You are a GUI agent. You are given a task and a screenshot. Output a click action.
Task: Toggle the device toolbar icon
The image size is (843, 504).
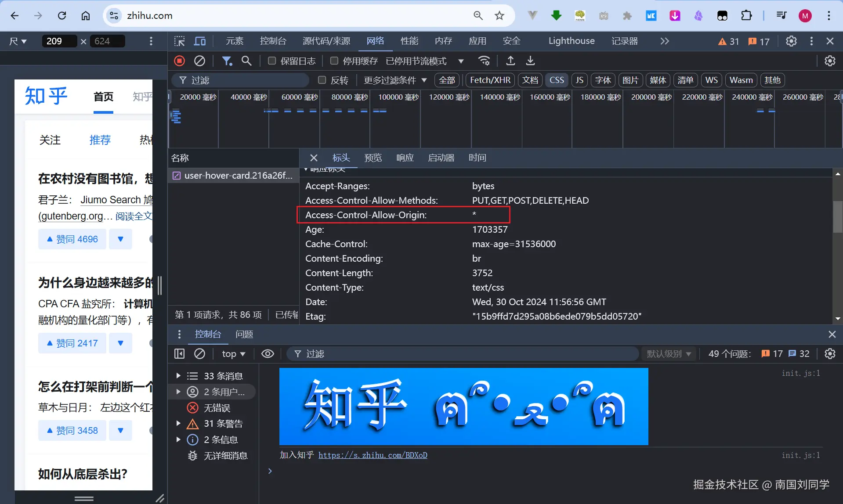200,41
